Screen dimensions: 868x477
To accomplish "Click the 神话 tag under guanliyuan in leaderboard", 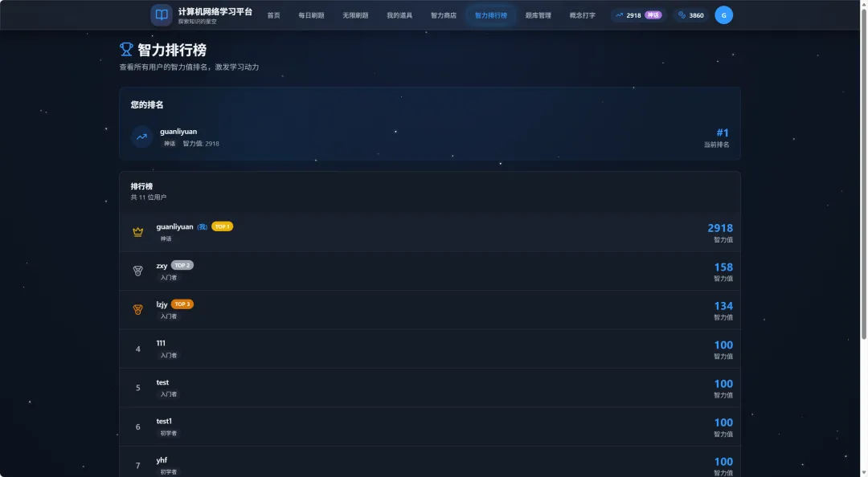I will 166,239.
